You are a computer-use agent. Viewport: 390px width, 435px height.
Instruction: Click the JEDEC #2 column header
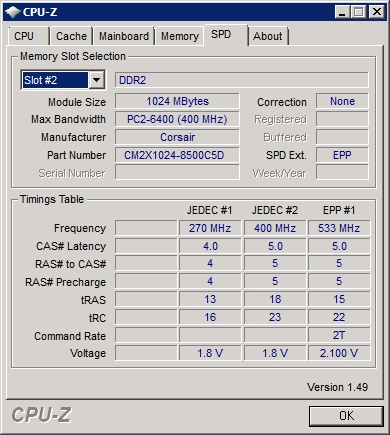pyautogui.click(x=275, y=210)
